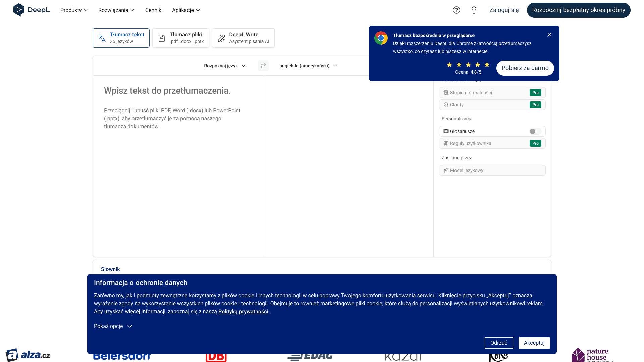Toggle the Glosariusze switch
The image size is (644, 362).
(535, 131)
